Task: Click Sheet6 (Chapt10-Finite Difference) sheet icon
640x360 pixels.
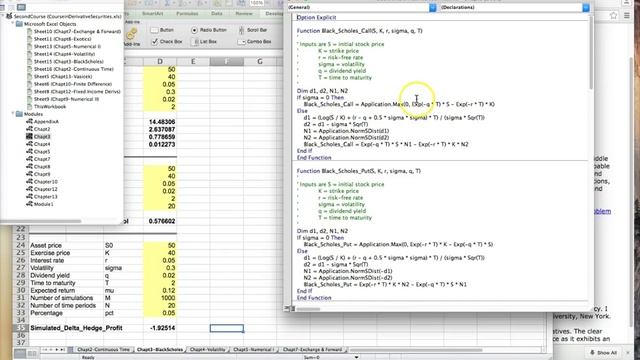Action: click(x=29, y=84)
